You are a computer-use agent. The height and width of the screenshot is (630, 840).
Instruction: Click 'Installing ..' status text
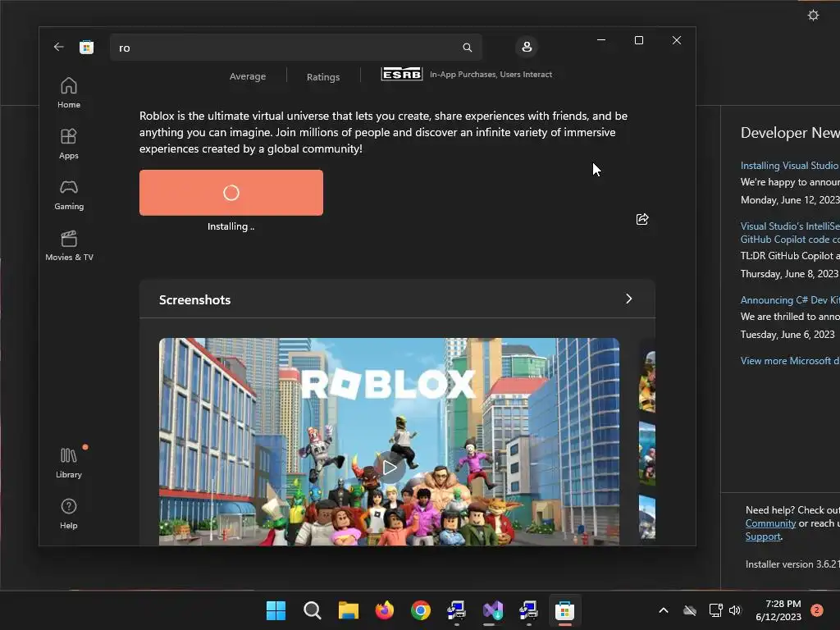[x=231, y=226]
